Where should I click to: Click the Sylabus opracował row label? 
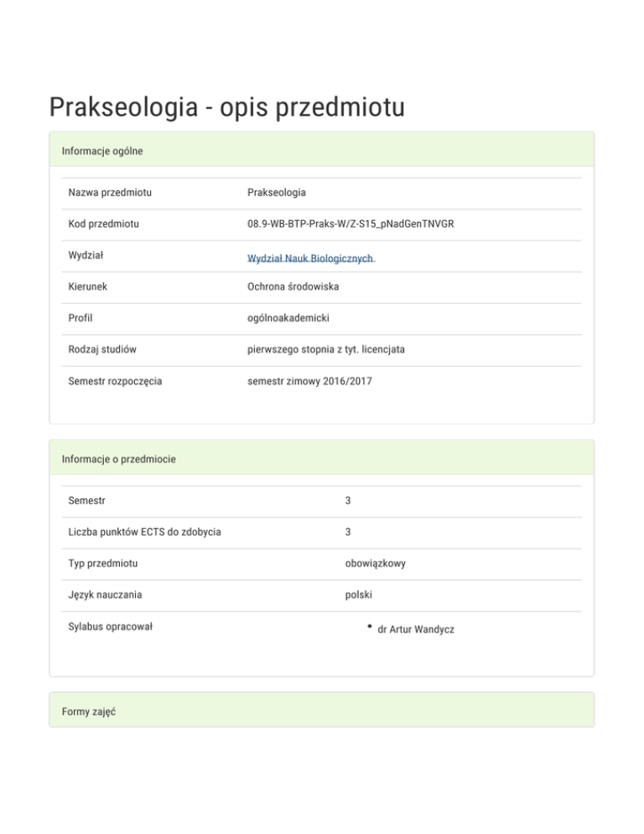111,627
